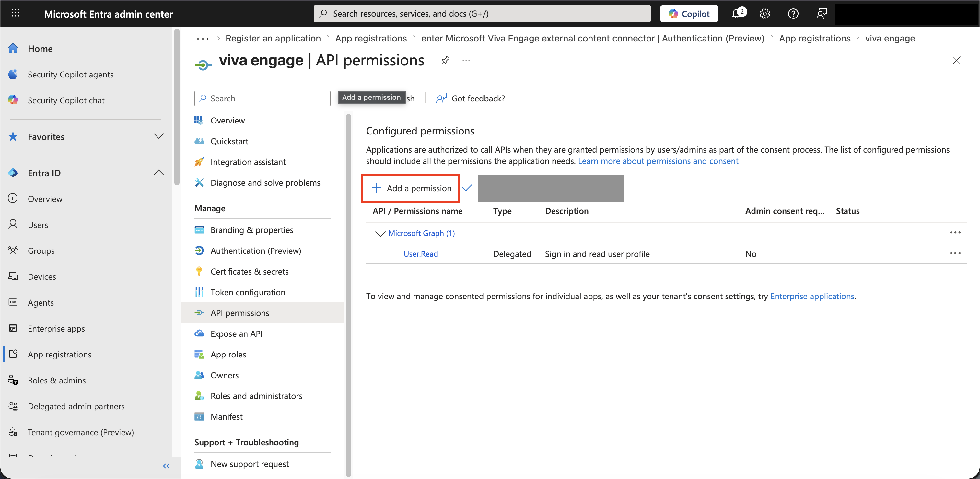The image size is (980, 479).
Task: Click the feedback person icon in header
Action: click(821, 14)
